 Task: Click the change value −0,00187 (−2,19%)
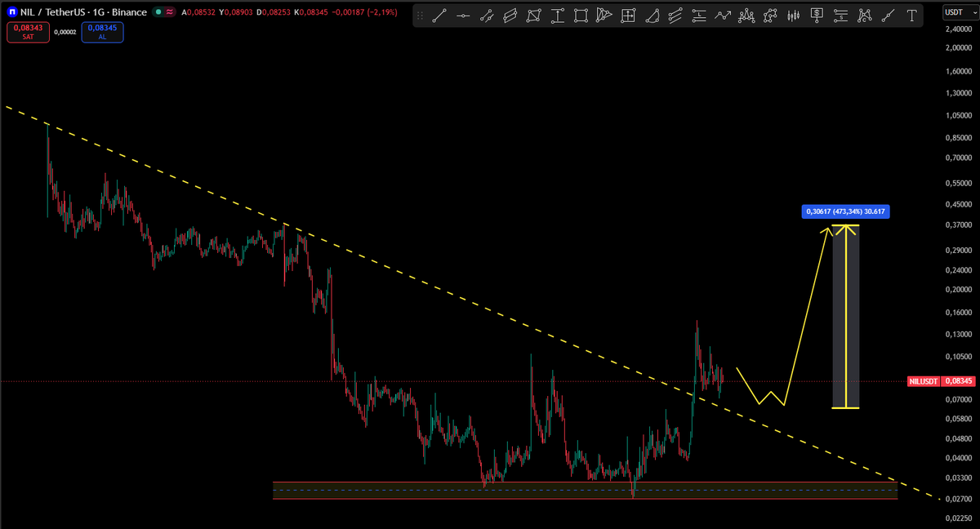coord(366,12)
